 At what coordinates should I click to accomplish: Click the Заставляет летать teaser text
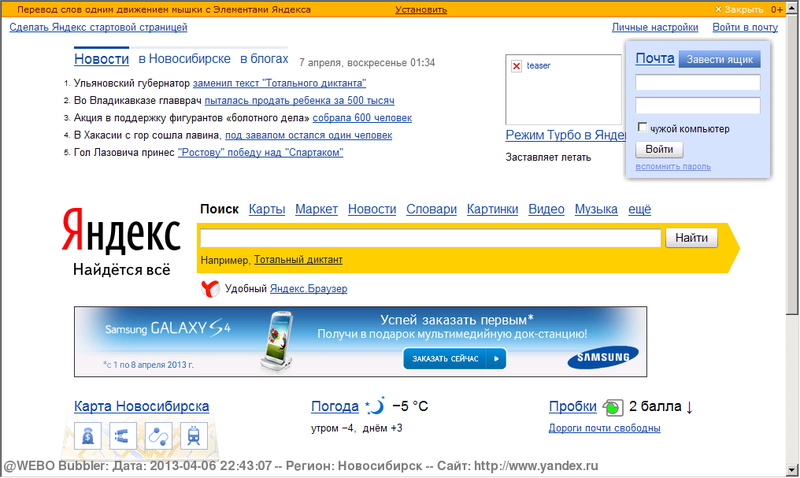548,158
